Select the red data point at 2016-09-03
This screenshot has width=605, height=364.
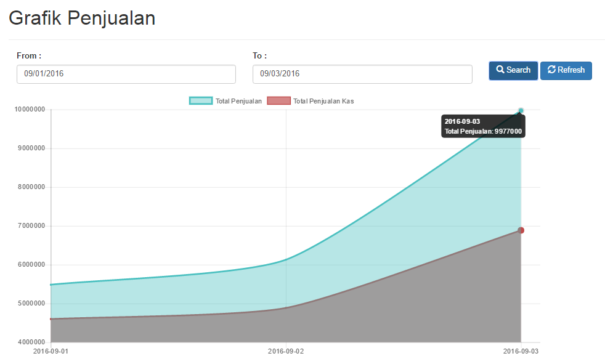point(521,230)
